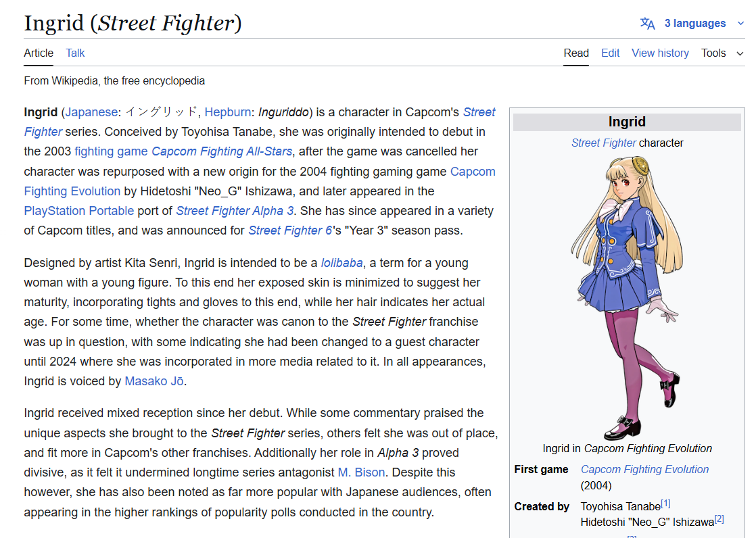Open the Street Fighter Alpha 3 link
Image resolution: width=756 pixels, height=538 pixels.
click(235, 211)
